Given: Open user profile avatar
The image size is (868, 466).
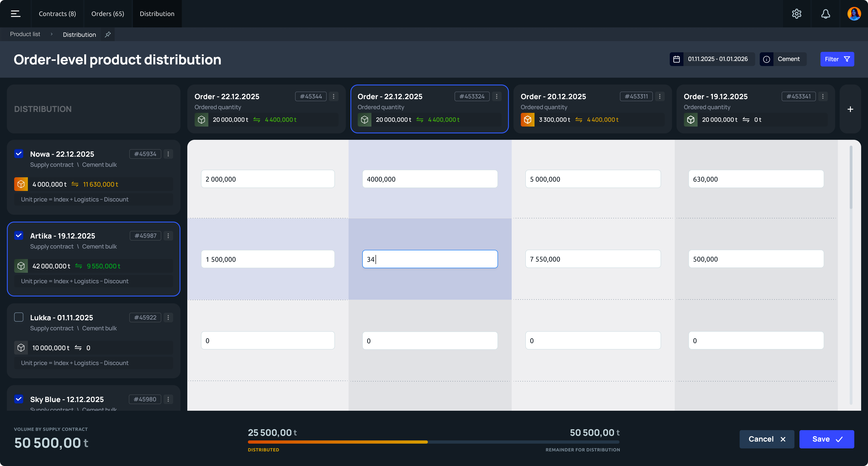Looking at the screenshot, I should click(854, 14).
